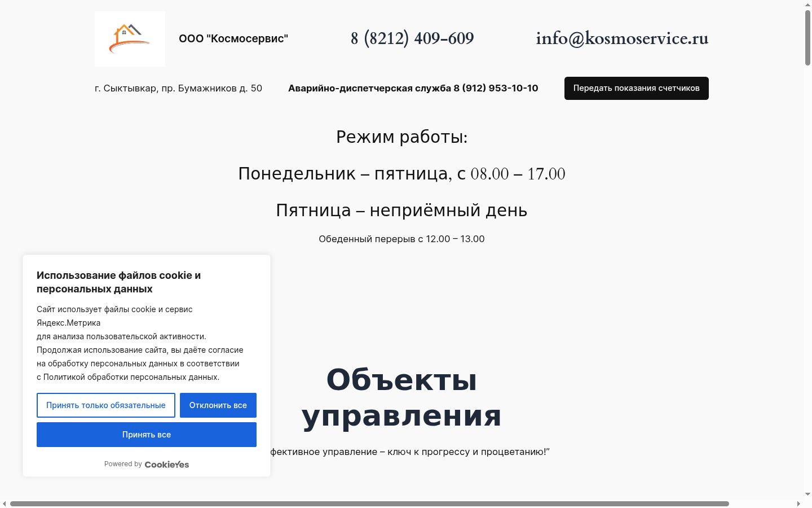Click the Режим работы heading
The width and height of the screenshot is (812, 508).
401,137
